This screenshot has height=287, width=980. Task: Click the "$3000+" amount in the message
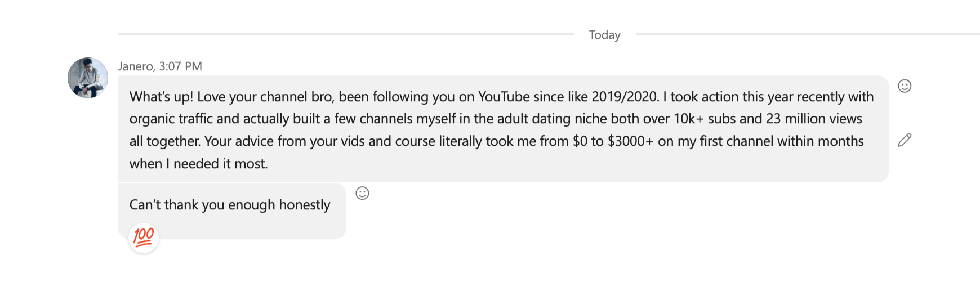(x=630, y=141)
